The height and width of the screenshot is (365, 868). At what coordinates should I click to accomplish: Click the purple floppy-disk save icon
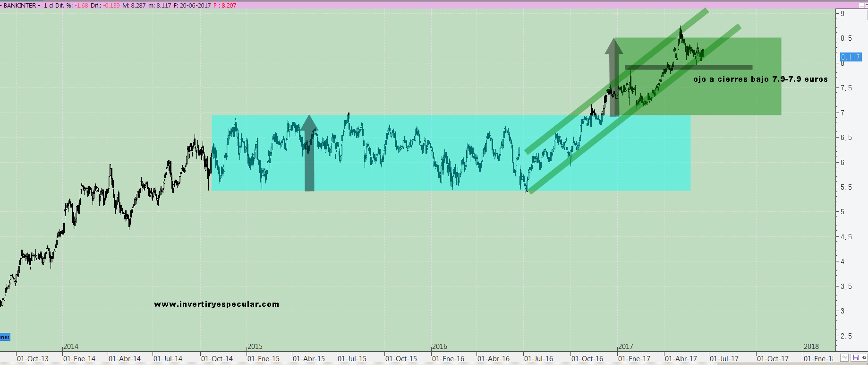click(856, 357)
